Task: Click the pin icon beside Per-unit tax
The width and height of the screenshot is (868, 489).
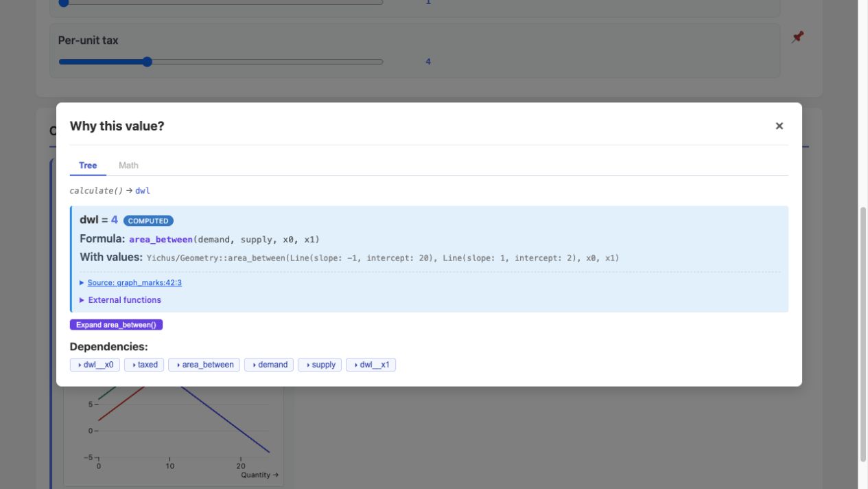Action: point(797,37)
